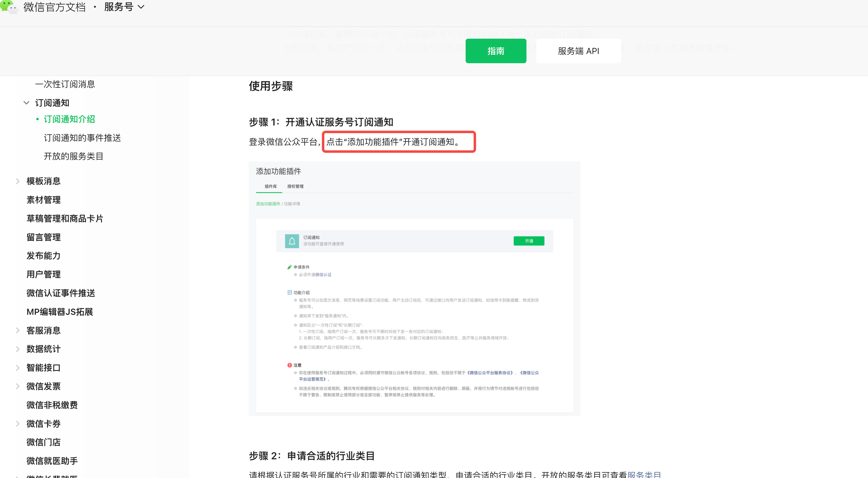Screen dimensions: 868x478
Task: Click the embedded screenshot's green 开通 button
Action: tap(529, 241)
